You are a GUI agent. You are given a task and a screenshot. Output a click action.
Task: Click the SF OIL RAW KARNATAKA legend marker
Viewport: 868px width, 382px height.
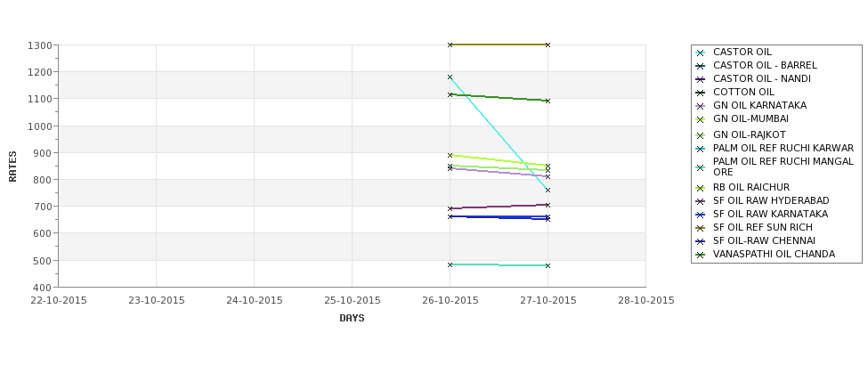[701, 215]
